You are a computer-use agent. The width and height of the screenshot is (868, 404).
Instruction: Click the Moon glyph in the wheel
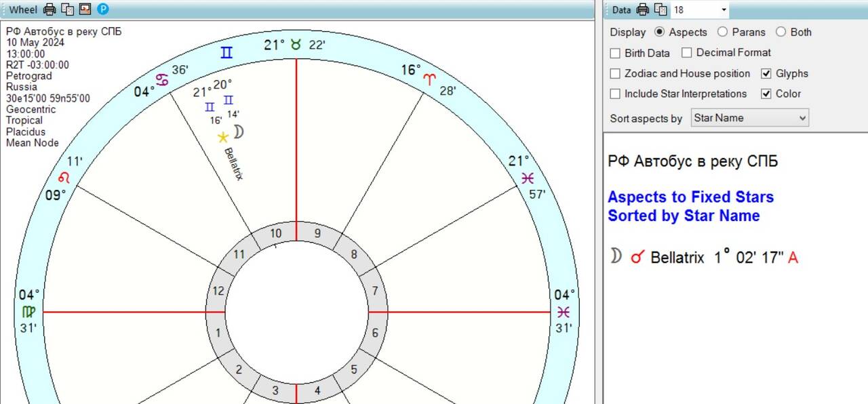click(x=238, y=132)
